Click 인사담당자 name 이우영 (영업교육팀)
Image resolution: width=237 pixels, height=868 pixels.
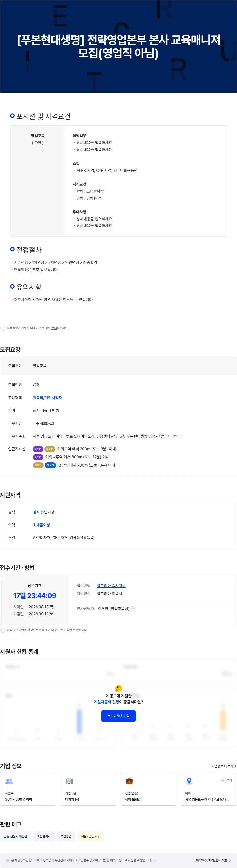[x=114, y=609]
